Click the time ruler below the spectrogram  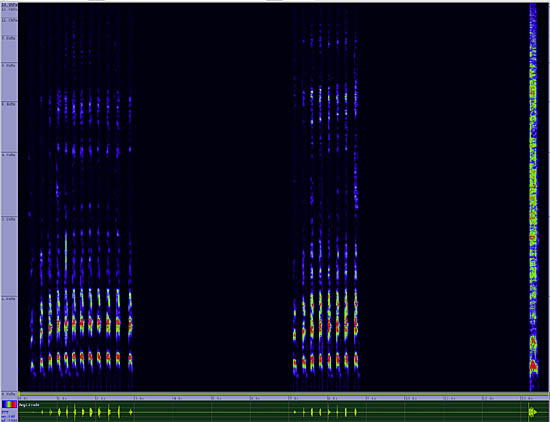click(284, 398)
